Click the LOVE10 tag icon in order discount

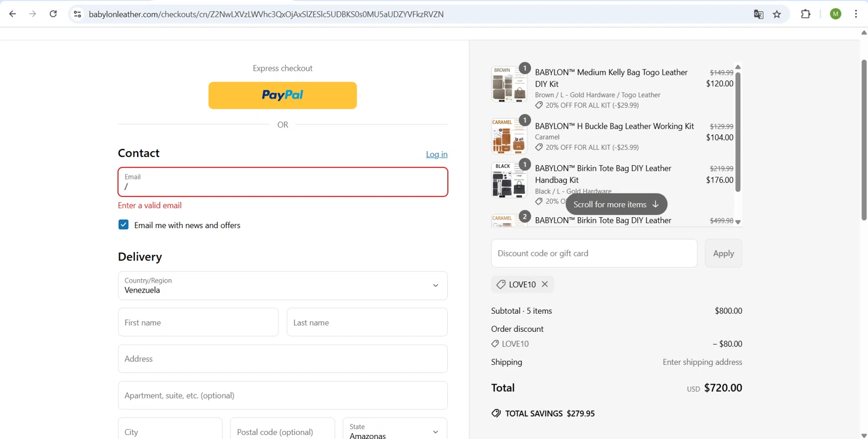point(495,344)
